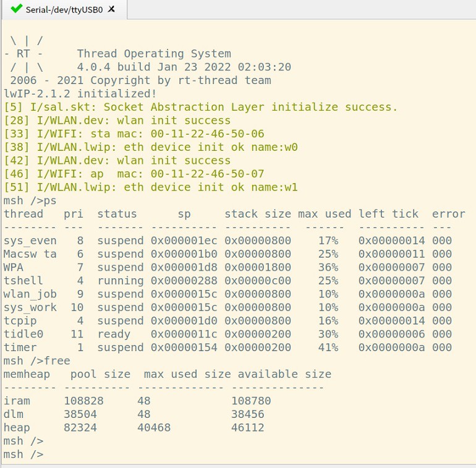Viewport: 476px width, 468px height.
Task: Click the 'Thread Operating System' banner text
Action: click(154, 54)
